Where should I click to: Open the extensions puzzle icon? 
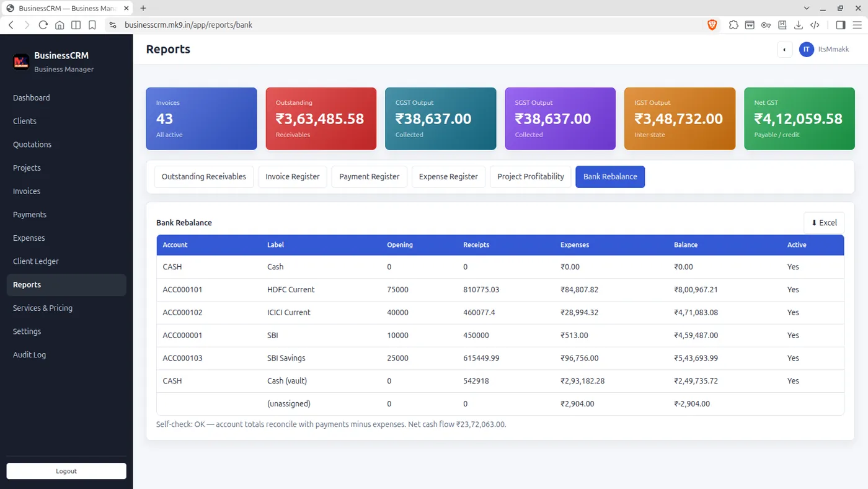733,25
